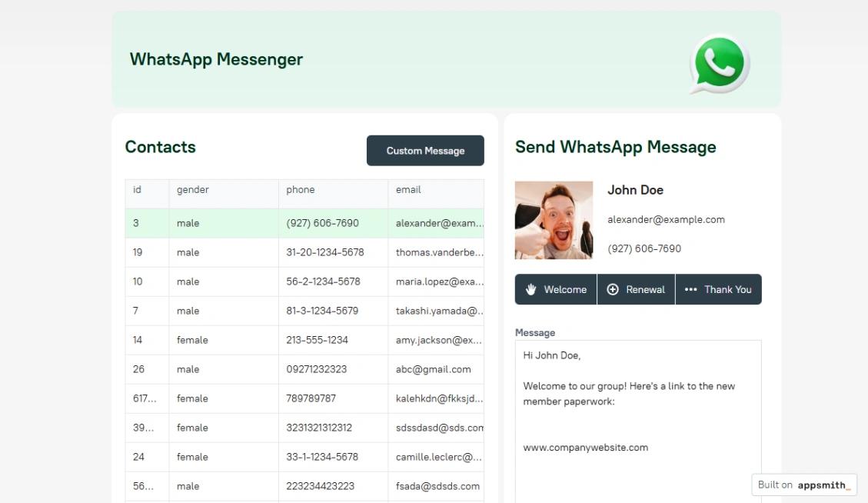Viewport: 868px width, 503px height.
Task: Select contact row with id 7
Action: [304, 311]
